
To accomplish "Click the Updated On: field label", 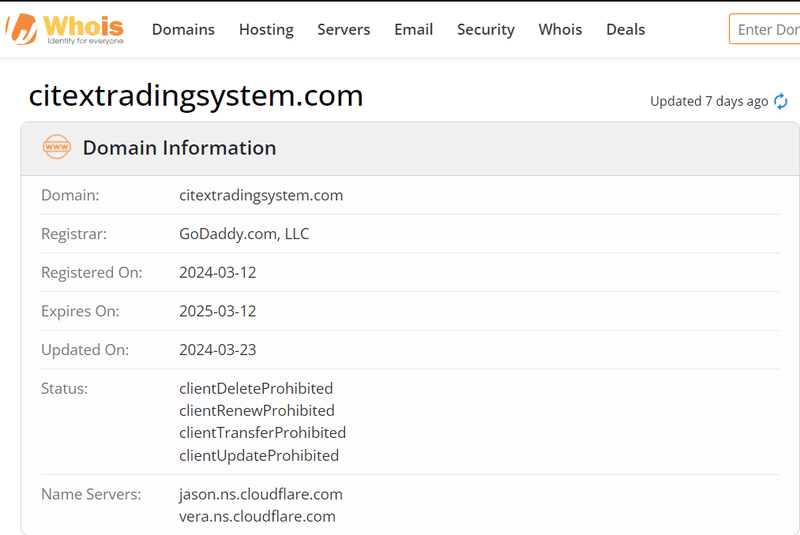I will click(85, 350).
